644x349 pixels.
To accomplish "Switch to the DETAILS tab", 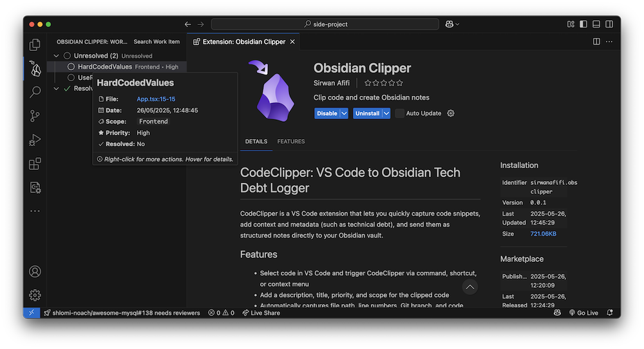I will [256, 141].
